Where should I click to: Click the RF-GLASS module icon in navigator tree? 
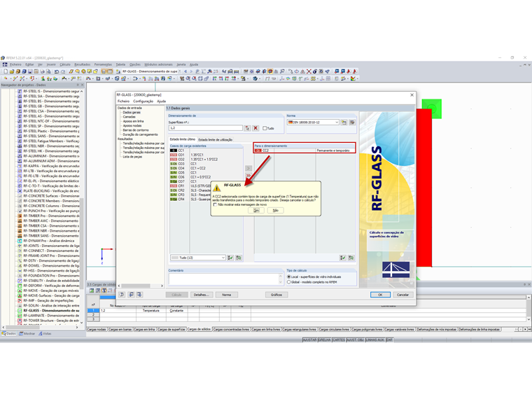(x=20, y=310)
